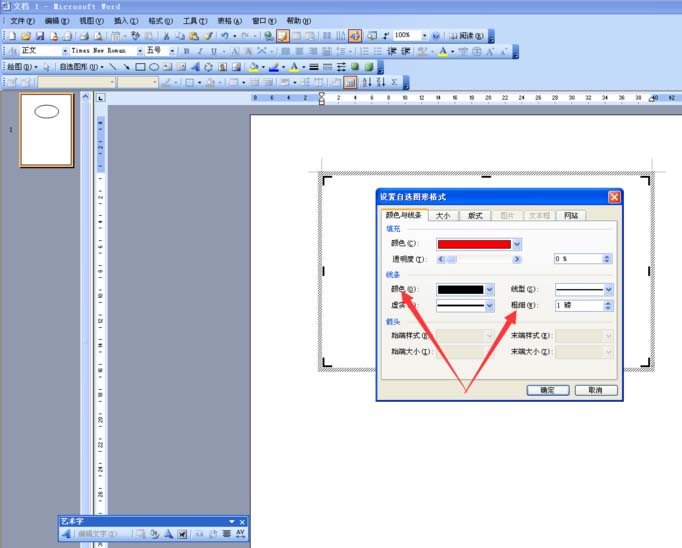
Task: Open the 线型 line style dropdown
Action: [608, 289]
